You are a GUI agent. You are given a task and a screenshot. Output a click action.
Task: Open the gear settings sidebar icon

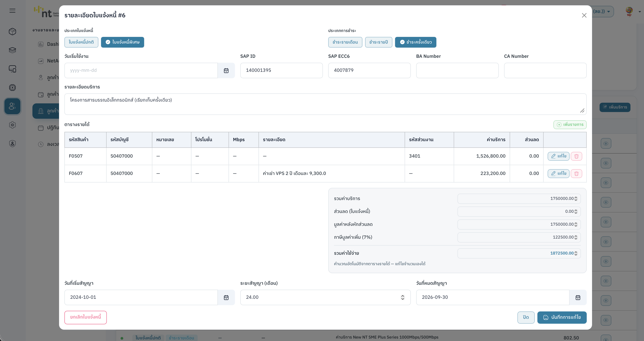[12, 125]
